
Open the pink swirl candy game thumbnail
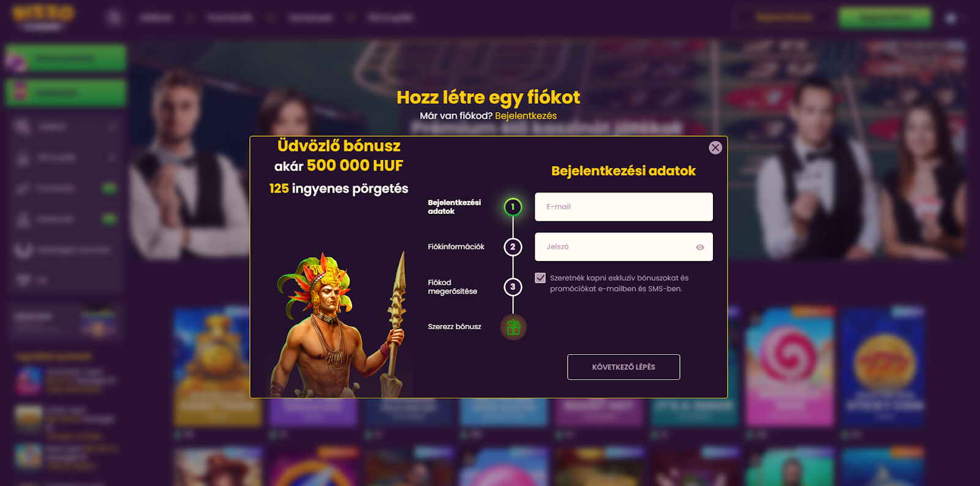(790, 366)
